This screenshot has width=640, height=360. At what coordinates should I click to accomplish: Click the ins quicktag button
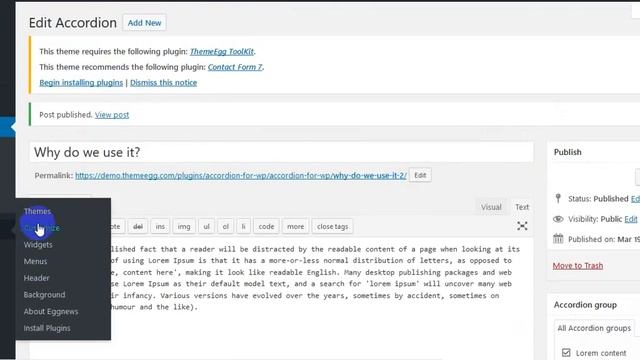point(160,226)
